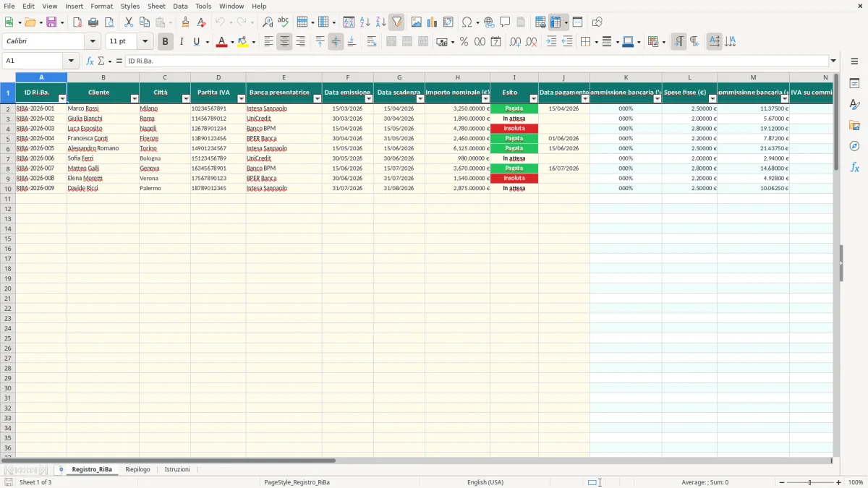This screenshot has width=868, height=488.
Task: Toggle Center Horizontally alignment
Action: point(284,42)
